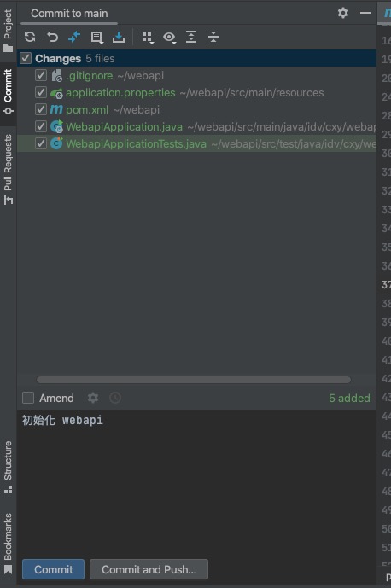
Task: Open the Group By icon dropdown
Action: [148, 38]
